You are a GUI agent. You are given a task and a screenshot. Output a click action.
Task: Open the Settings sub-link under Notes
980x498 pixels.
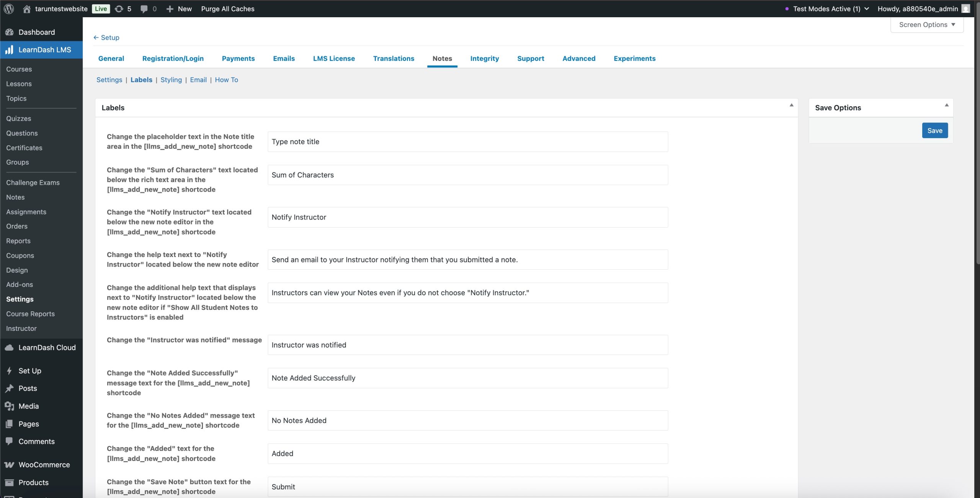[x=109, y=80]
